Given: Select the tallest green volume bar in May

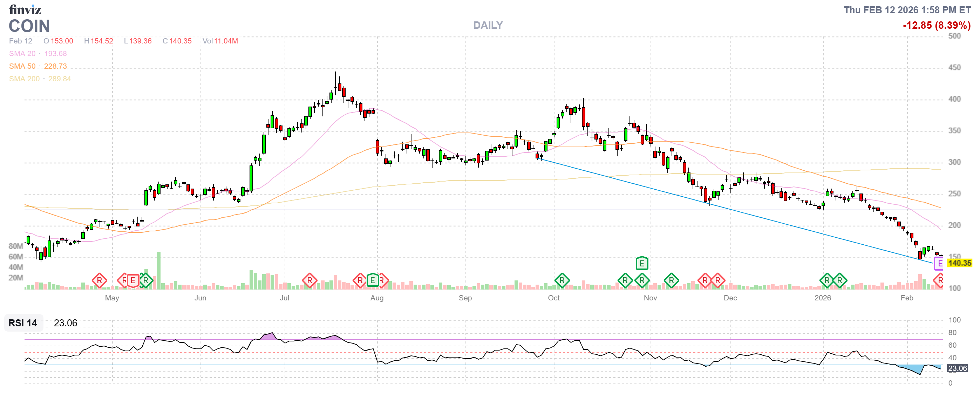Looking at the screenshot, I should [159, 270].
